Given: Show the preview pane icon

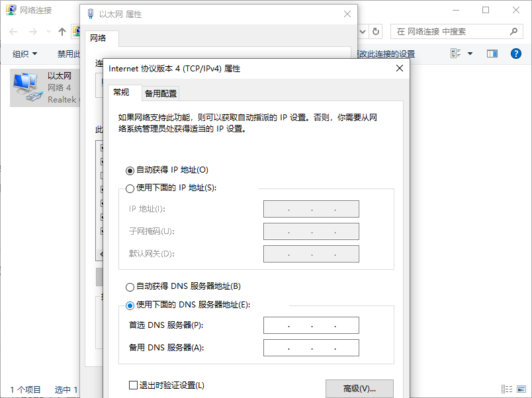Looking at the screenshot, I should 492,54.
